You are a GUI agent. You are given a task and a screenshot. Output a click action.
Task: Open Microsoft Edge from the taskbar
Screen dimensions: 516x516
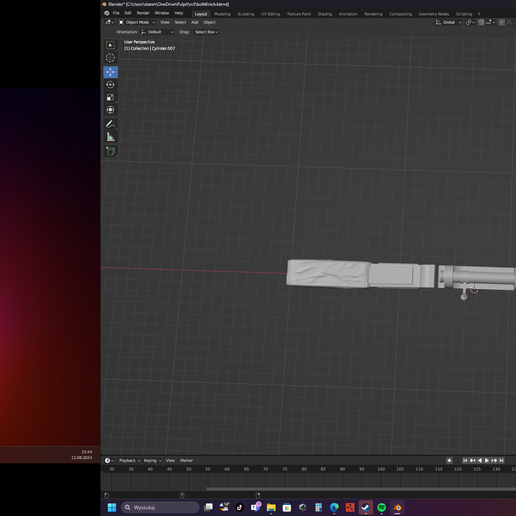point(334,508)
